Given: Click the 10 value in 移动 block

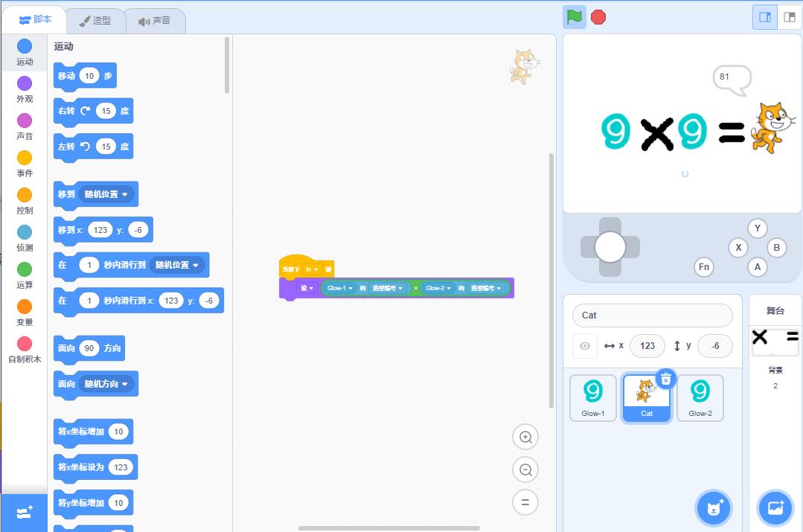Looking at the screenshot, I should (x=89, y=77).
